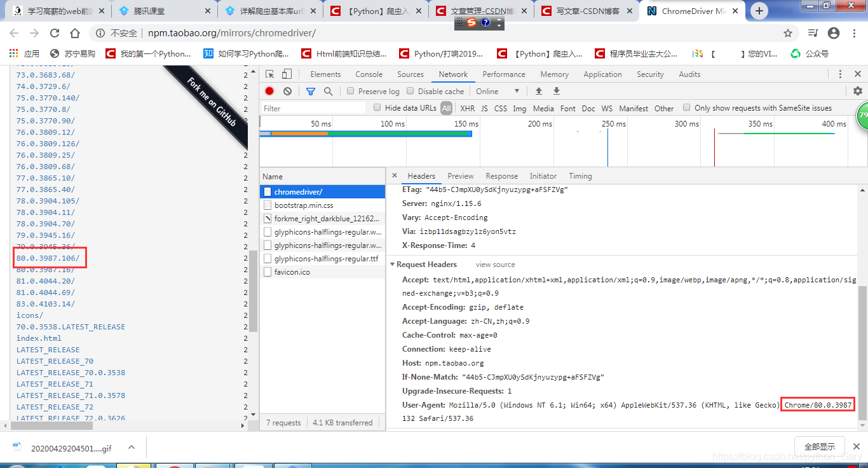868x468 pixels.
Task: Bookmark this page with the star icon
Action: 788,33
